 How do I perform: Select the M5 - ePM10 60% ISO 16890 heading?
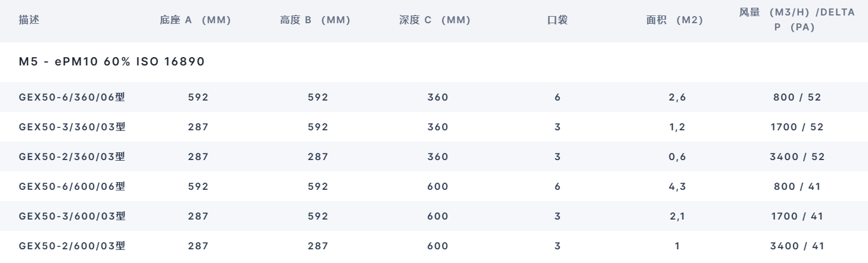click(113, 62)
